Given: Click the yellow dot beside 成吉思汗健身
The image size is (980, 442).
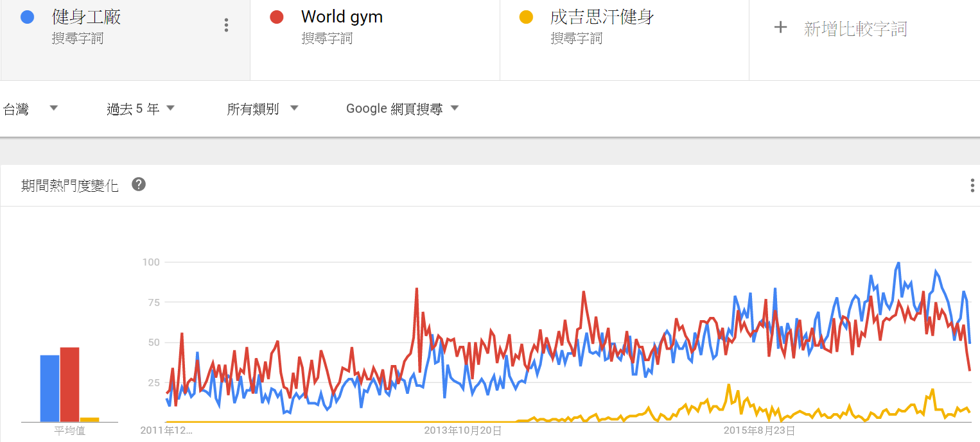Looking at the screenshot, I should click(526, 17).
